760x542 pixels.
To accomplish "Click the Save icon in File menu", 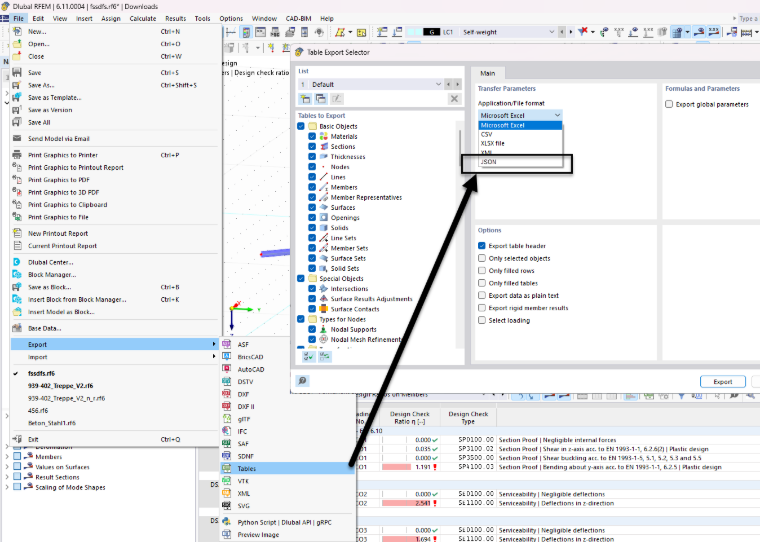I will 17,72.
